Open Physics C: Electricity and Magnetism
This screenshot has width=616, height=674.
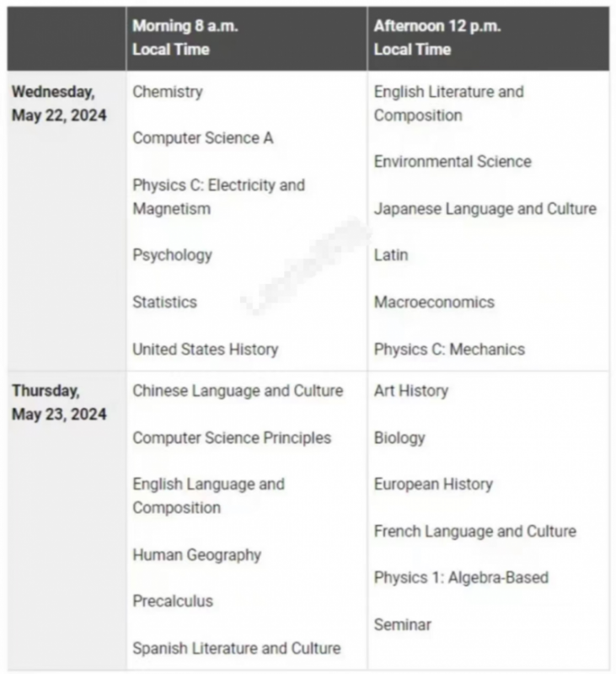pyautogui.click(x=219, y=197)
